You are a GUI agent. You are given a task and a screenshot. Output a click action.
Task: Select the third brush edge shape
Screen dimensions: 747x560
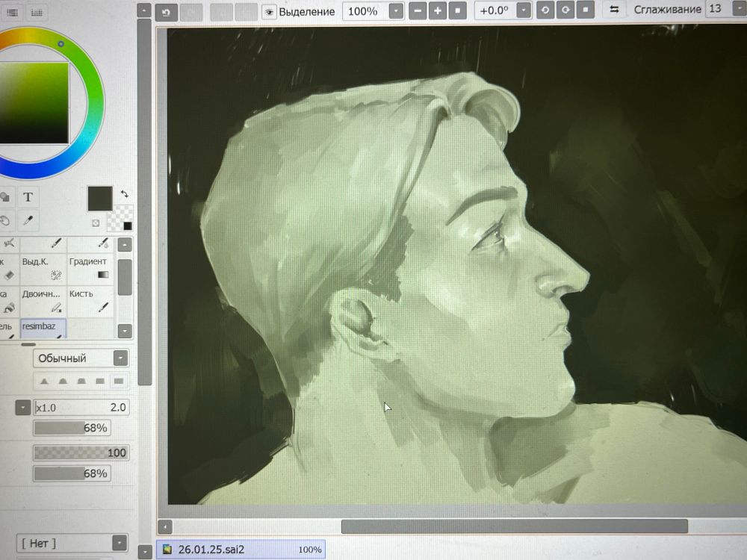coord(81,381)
